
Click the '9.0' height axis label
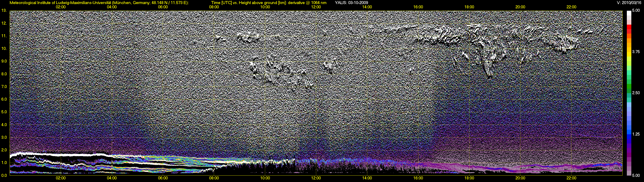click(x=4, y=61)
